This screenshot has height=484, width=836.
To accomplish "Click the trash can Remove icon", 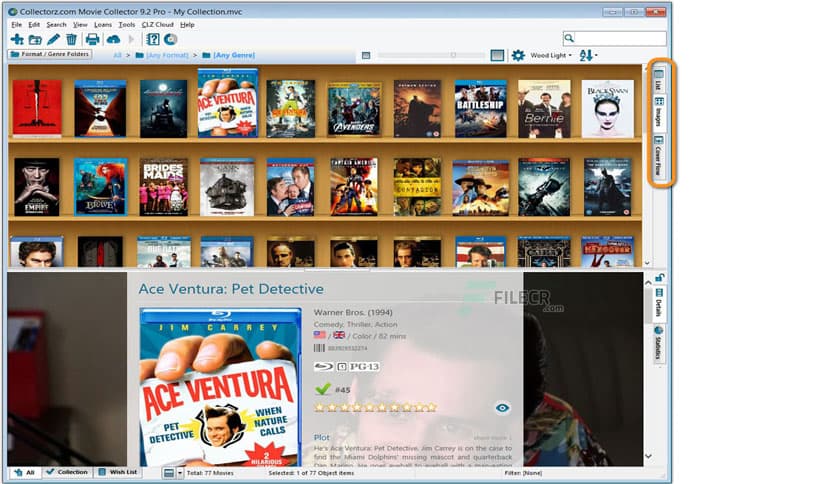I will click(71, 39).
